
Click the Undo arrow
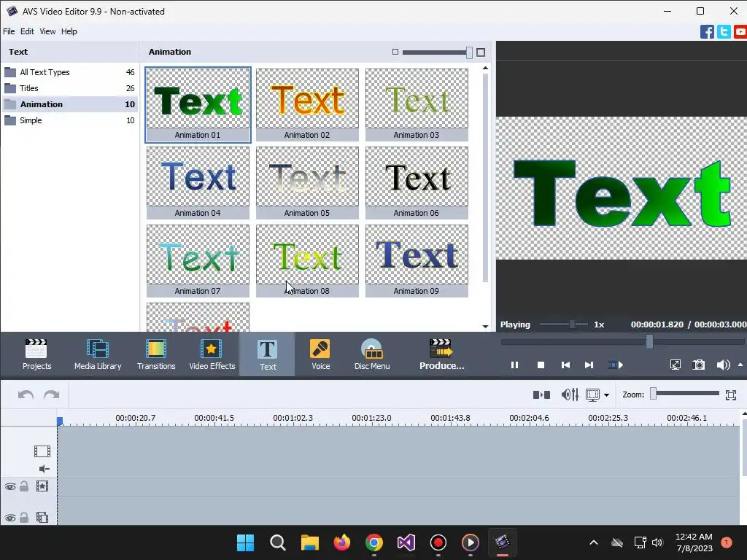(x=26, y=394)
